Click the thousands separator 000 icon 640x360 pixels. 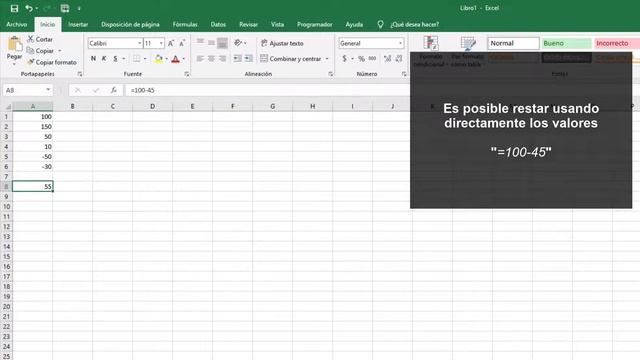pos(372,59)
